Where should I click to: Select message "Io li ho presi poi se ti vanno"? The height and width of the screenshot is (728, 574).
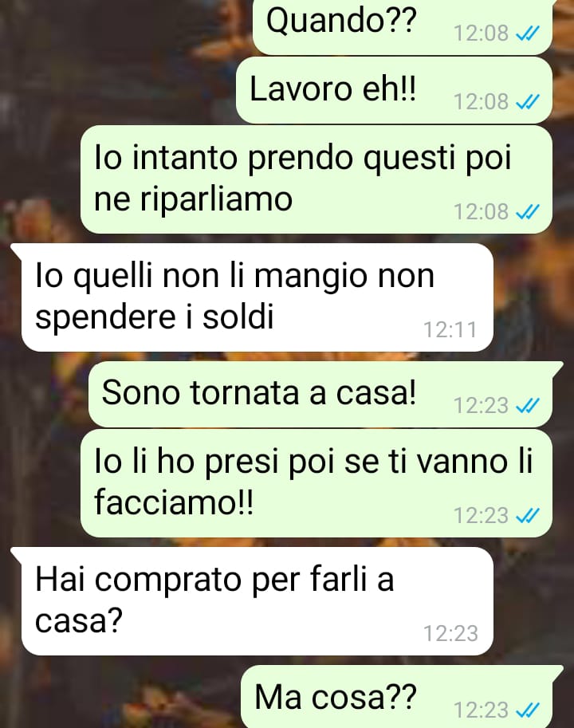pyautogui.click(x=316, y=483)
